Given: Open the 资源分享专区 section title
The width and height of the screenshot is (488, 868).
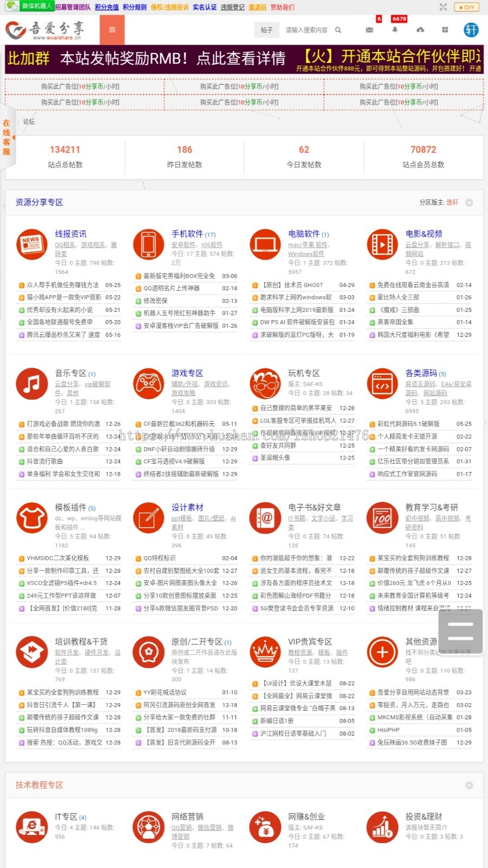Looking at the screenshot, I should pyautogui.click(x=39, y=202).
